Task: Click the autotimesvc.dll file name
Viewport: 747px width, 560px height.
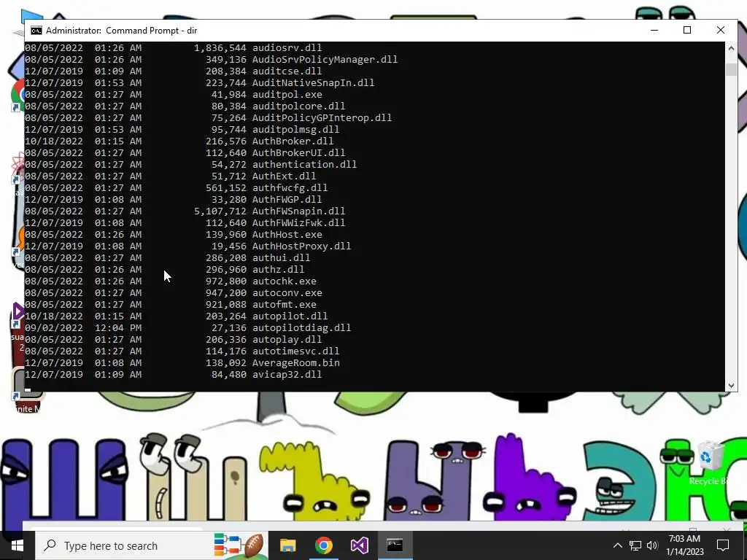Action: 296,351
